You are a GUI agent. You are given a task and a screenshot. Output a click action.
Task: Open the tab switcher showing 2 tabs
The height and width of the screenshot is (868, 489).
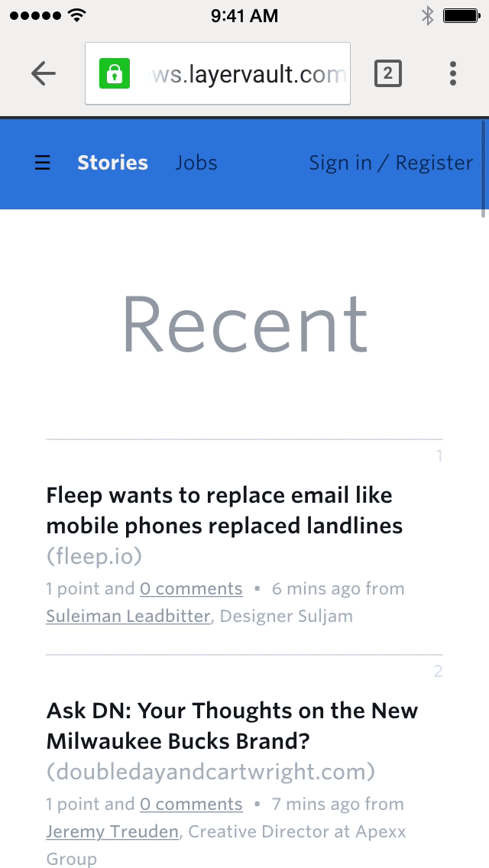click(x=387, y=73)
